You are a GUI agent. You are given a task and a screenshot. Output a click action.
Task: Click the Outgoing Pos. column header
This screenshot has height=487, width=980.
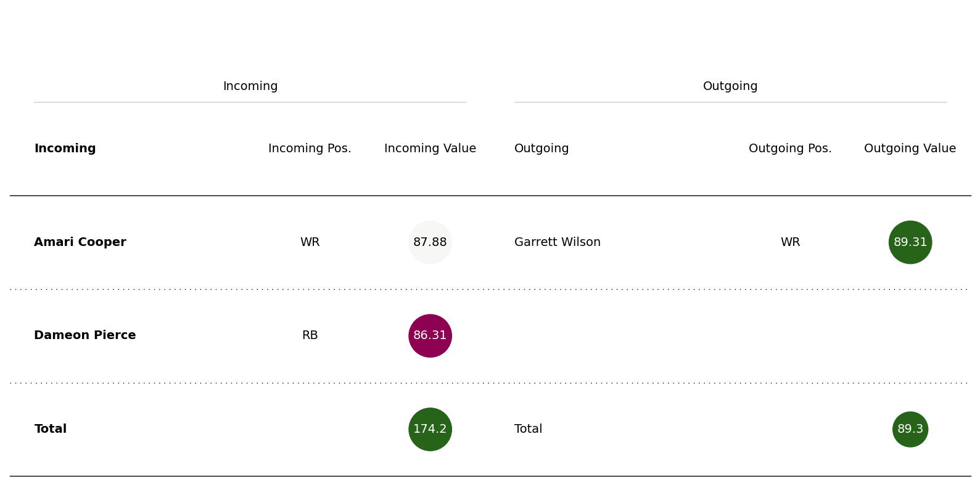790,149
